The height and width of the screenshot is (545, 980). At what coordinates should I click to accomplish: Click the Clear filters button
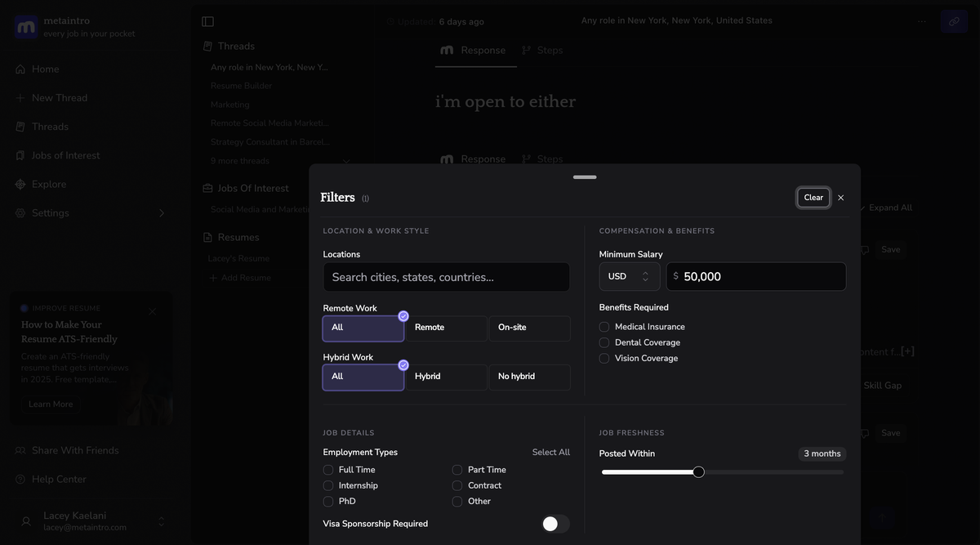pyautogui.click(x=813, y=198)
